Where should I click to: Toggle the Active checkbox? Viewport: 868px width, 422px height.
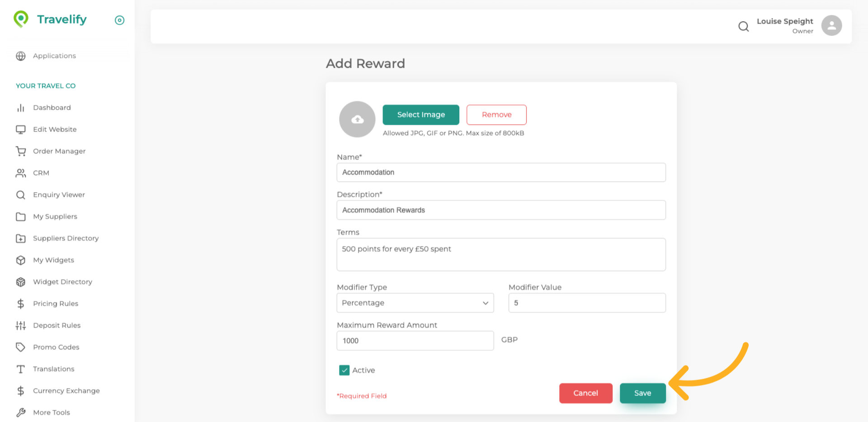click(344, 370)
